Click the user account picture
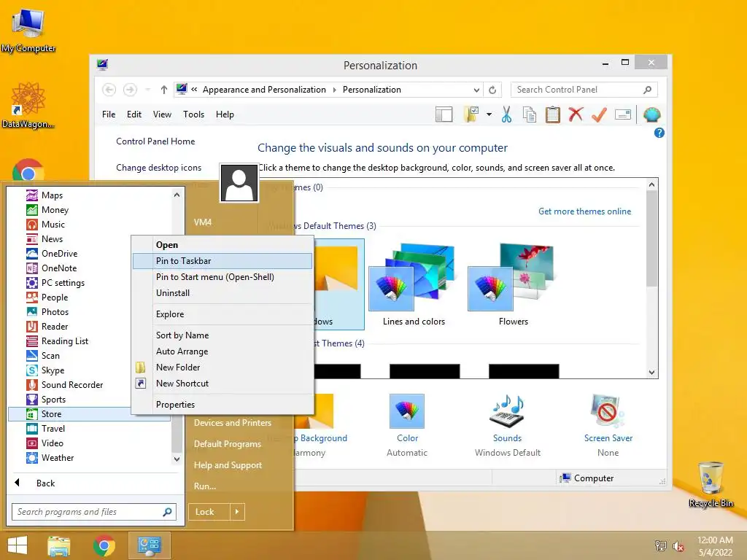Viewport: 747px width, 560px height. [239, 183]
